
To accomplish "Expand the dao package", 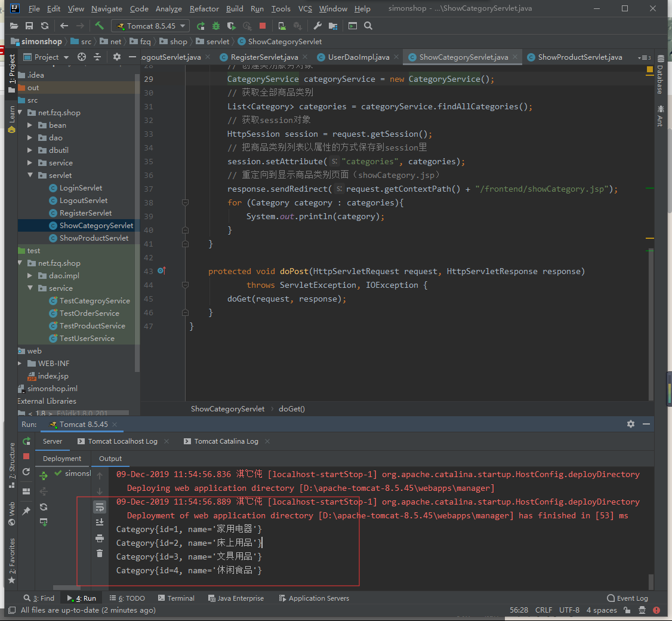I will click(x=30, y=138).
